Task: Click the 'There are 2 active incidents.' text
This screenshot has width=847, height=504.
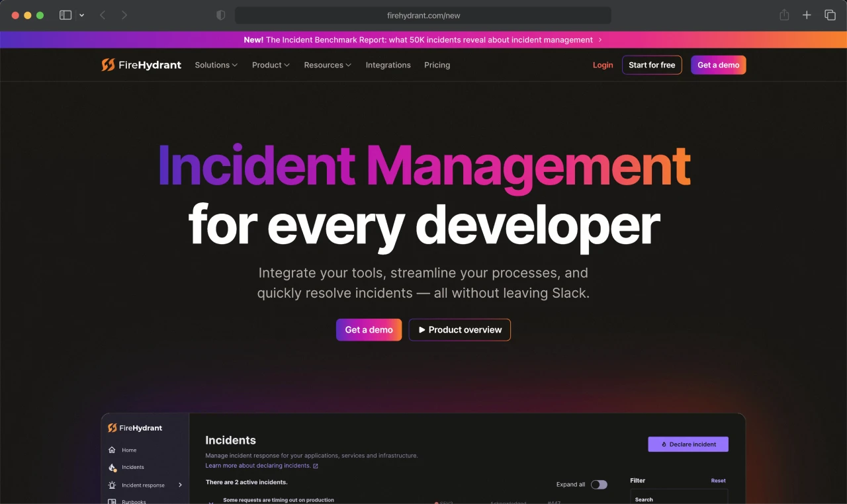Action: pos(246,482)
